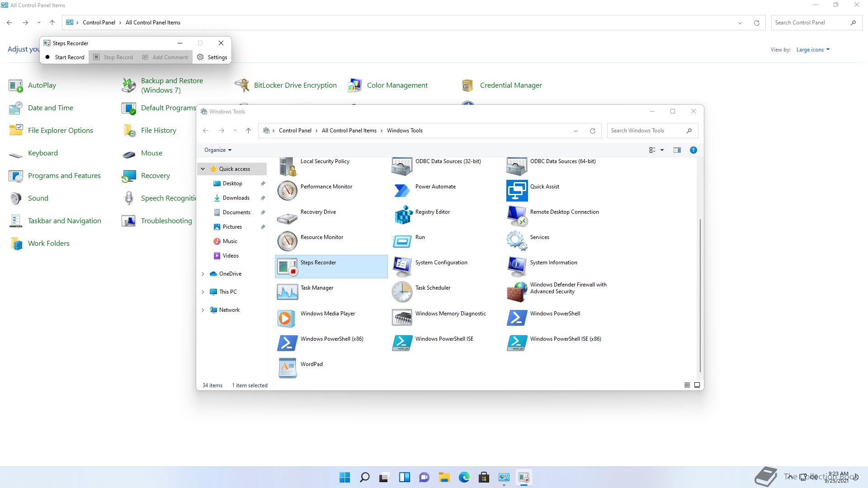Screen dimensions: 868x488
Task: Switch to large icons view in status bar
Action: point(697,385)
